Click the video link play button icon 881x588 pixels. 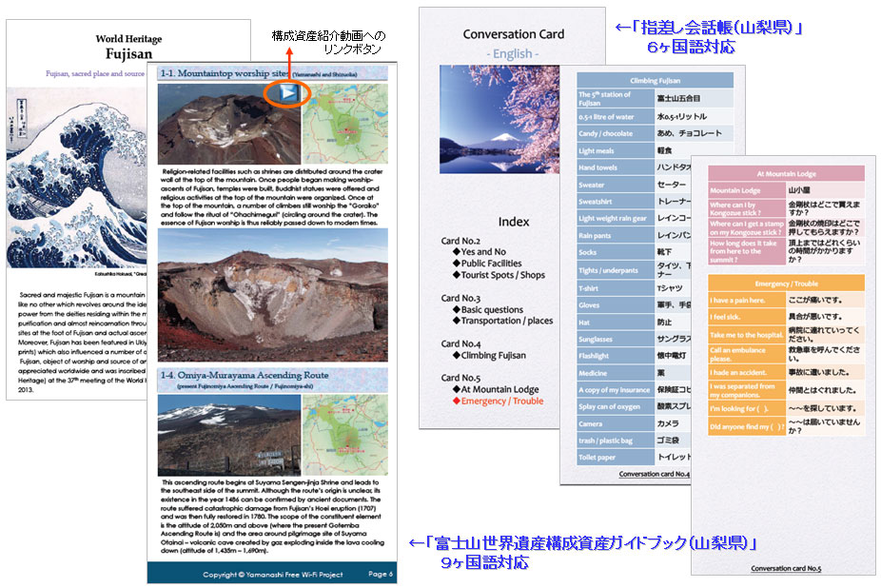(288, 92)
